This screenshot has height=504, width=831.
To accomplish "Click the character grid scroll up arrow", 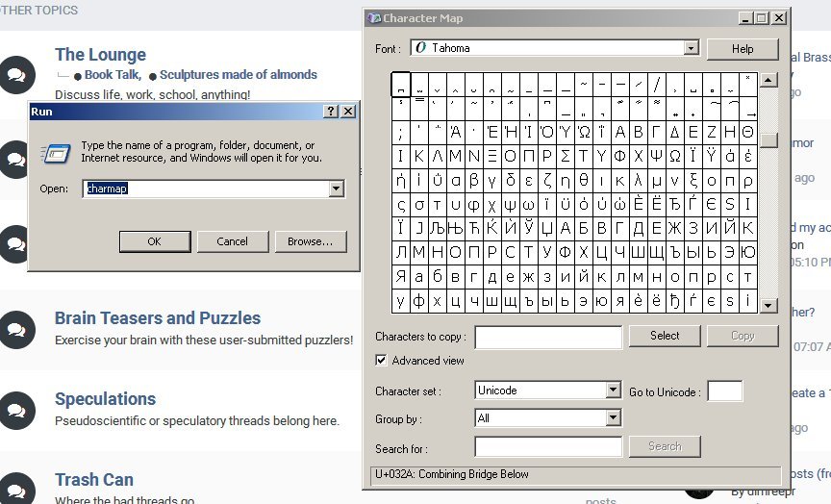I will click(x=768, y=80).
